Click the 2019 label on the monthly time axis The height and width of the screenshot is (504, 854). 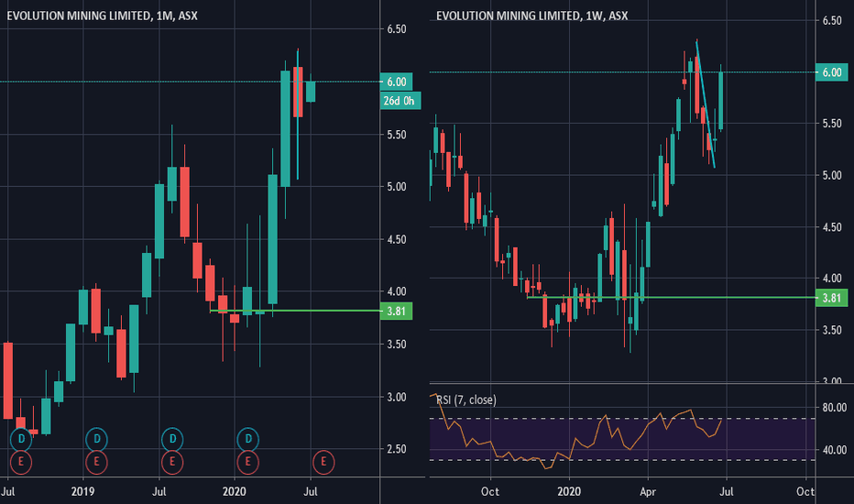82,491
